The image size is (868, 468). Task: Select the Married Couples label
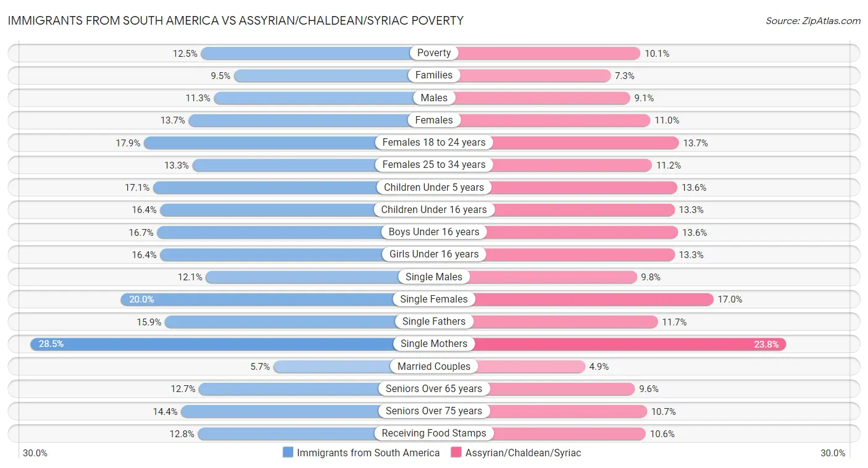434,366
